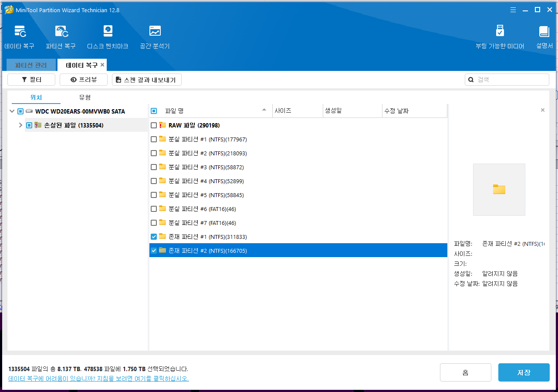Select the 분실 파티션 #7 (FAT16)(46) row

(298, 223)
